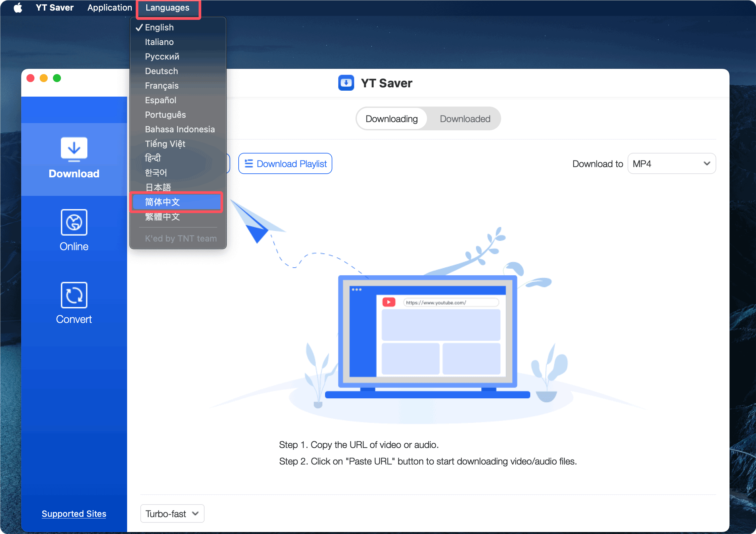Expand the MP4 format dropdown
This screenshot has height=534, width=756.
pyautogui.click(x=671, y=163)
